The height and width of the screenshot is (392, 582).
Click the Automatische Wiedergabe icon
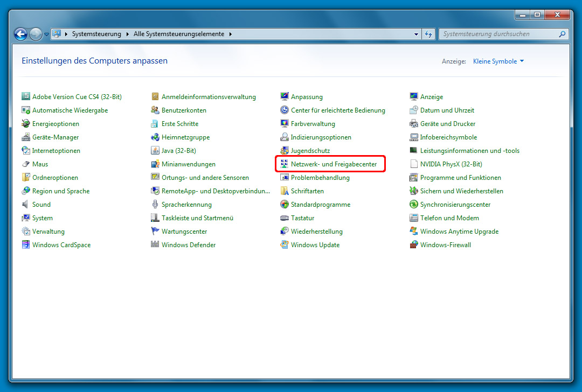26,110
